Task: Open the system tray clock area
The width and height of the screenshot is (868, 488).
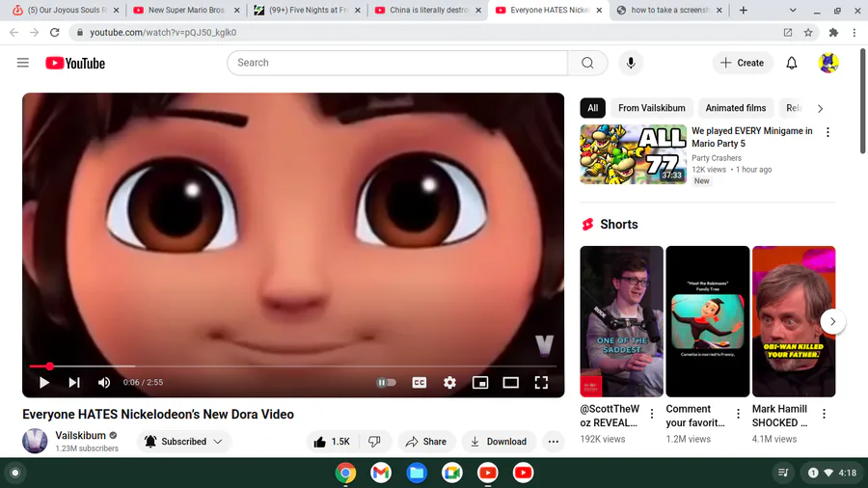Action: [x=832, y=473]
